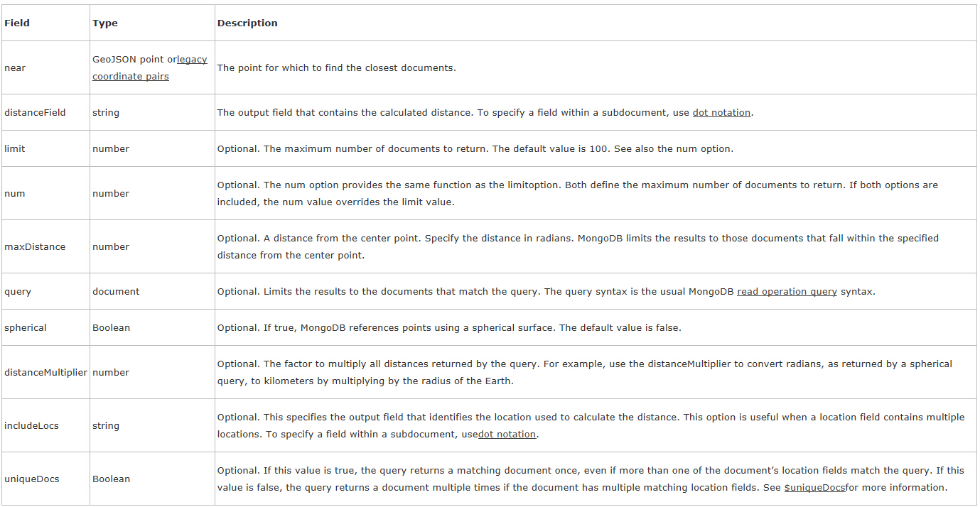The image size is (980, 507).
Task: Click the maxDistance field name cell
Action: click(45, 246)
